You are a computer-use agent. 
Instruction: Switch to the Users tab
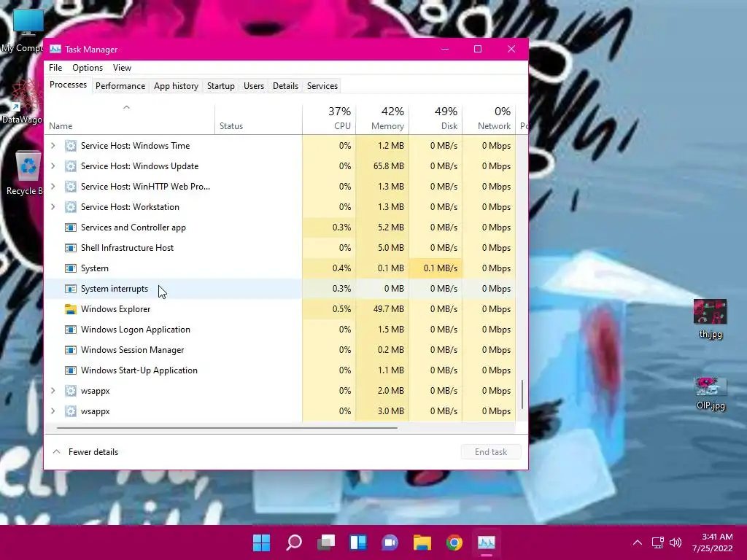click(253, 86)
